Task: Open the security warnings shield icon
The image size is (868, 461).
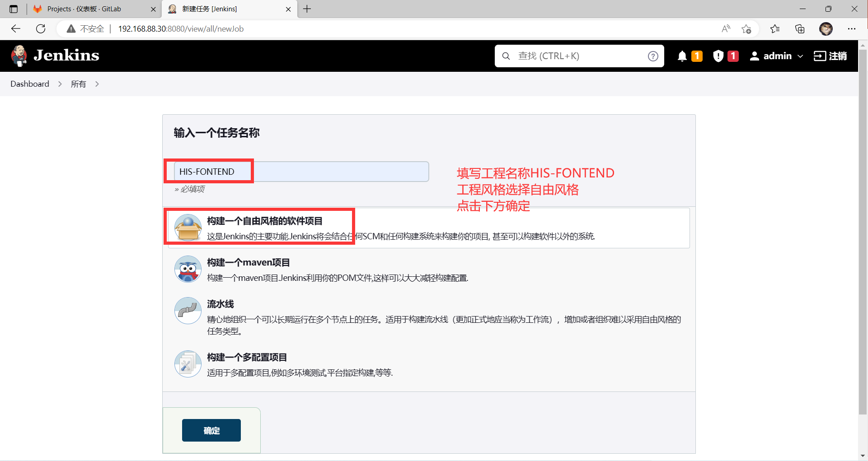Action: pos(718,56)
